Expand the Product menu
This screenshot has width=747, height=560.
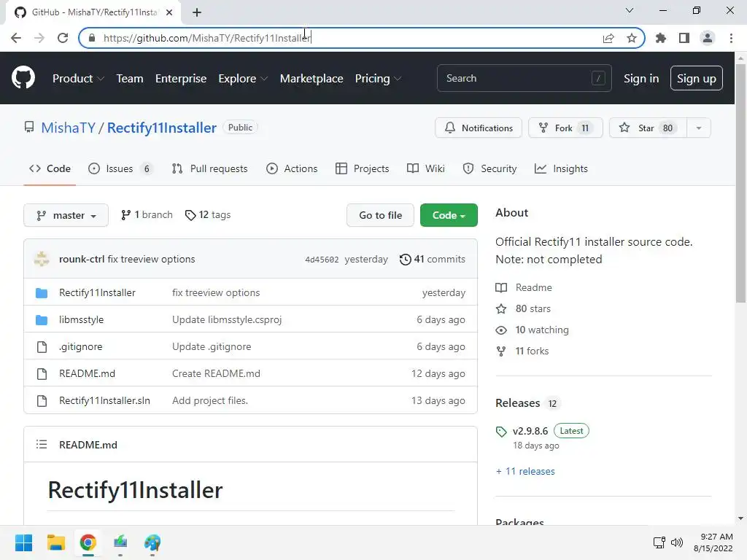click(x=78, y=79)
